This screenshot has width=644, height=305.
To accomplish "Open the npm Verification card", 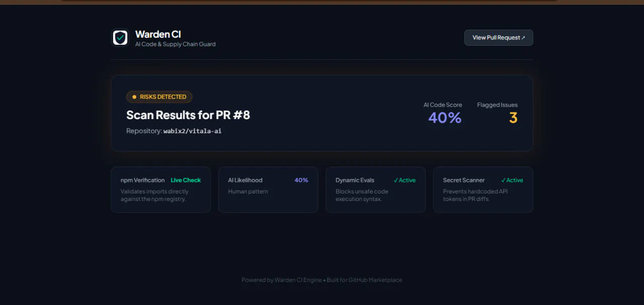I will pos(160,189).
